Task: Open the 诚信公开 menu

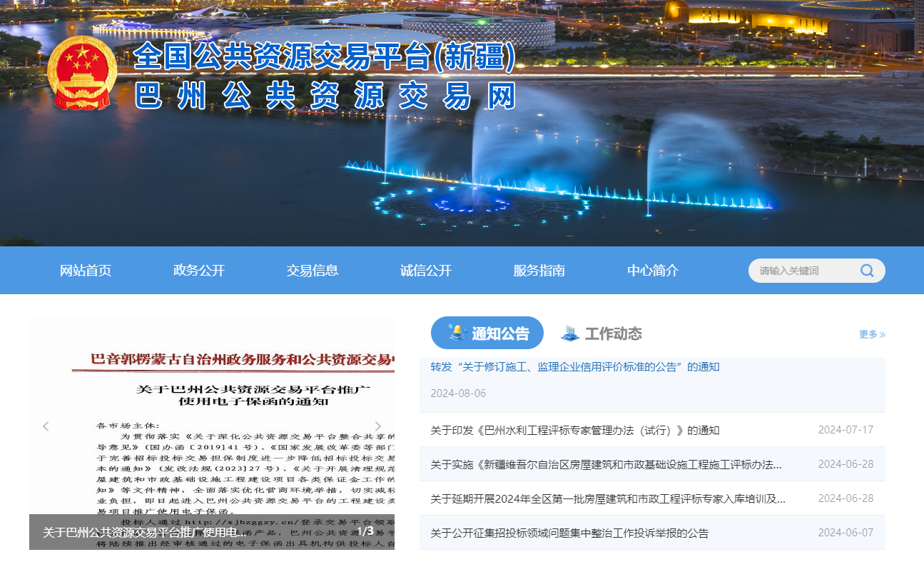Action: tap(425, 271)
